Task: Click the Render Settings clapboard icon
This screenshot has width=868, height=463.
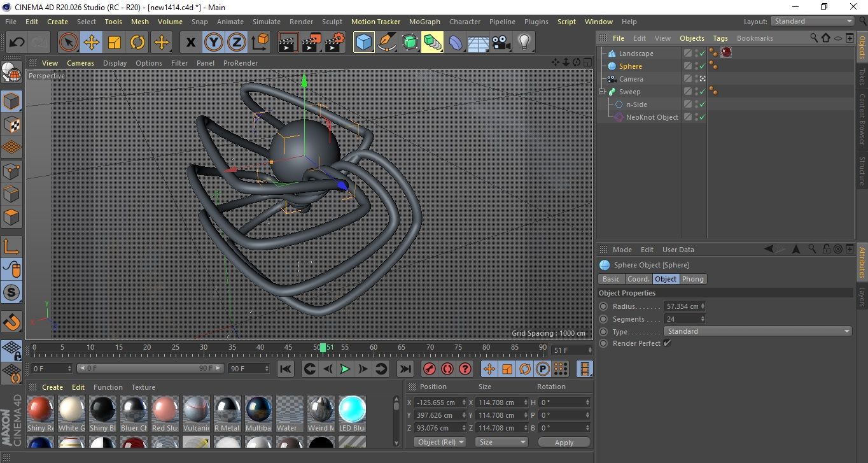Action: [x=334, y=43]
